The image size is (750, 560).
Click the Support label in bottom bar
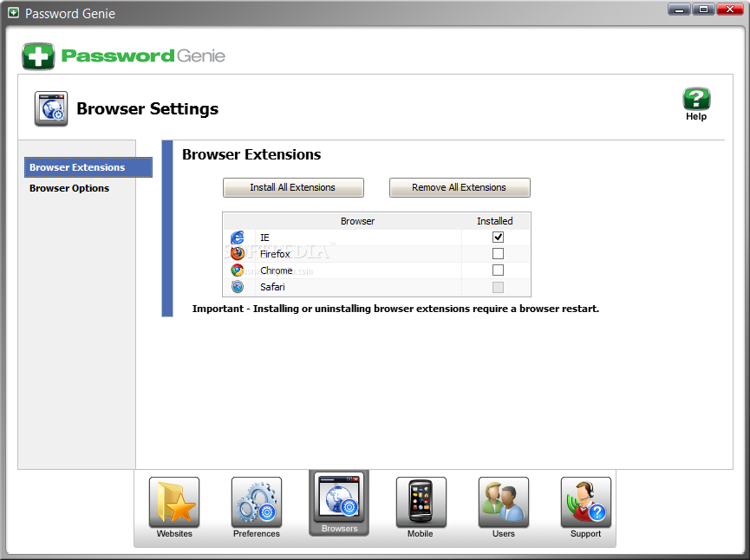[x=585, y=534]
